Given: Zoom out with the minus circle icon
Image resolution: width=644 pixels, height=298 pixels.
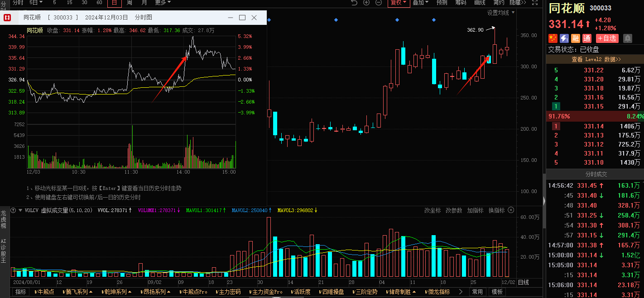Looking at the screenshot, I should (379, 3).
